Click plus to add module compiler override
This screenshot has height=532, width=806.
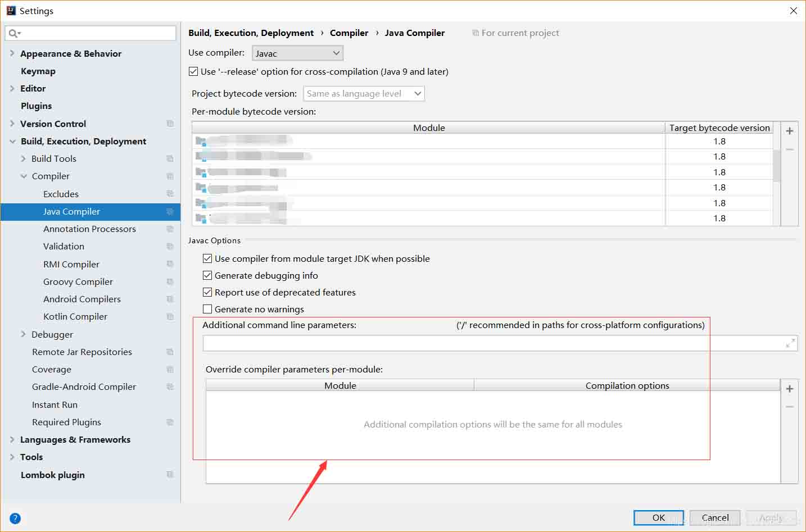click(789, 389)
